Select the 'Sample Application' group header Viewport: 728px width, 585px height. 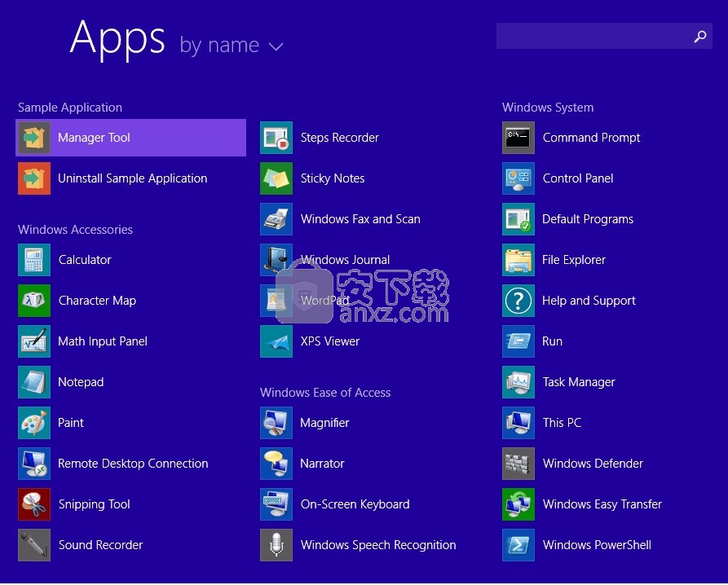pos(70,108)
